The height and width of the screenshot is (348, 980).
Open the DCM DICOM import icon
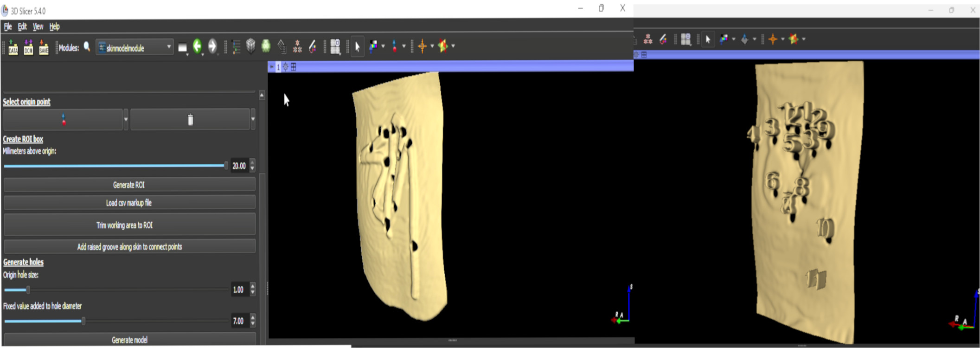pyautogui.click(x=28, y=47)
